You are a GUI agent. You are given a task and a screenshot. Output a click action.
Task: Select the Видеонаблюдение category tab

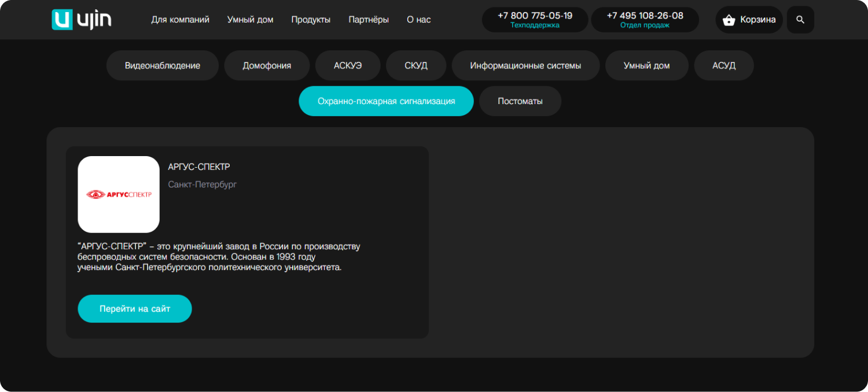(x=163, y=65)
